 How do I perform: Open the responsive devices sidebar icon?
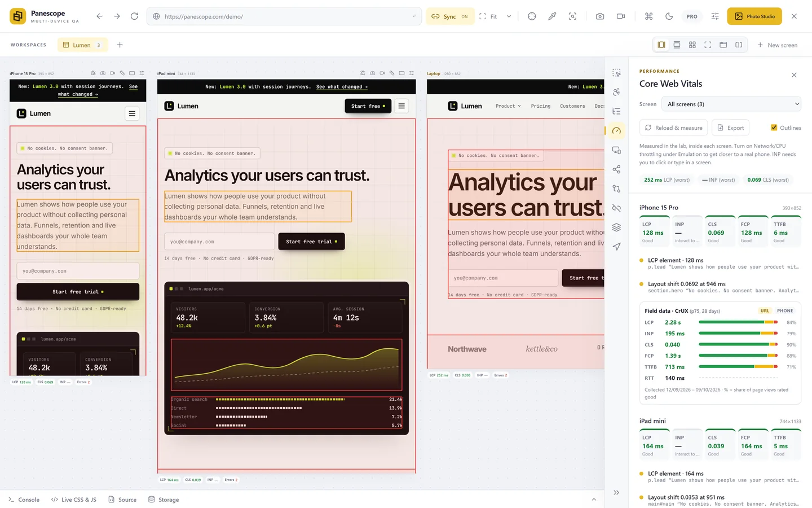click(x=616, y=150)
